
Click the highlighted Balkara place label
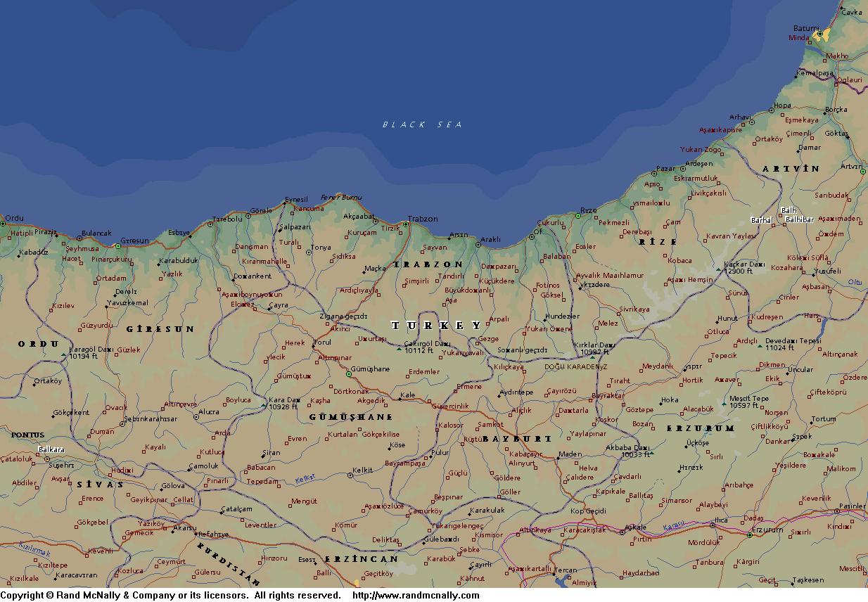pyautogui.click(x=51, y=449)
